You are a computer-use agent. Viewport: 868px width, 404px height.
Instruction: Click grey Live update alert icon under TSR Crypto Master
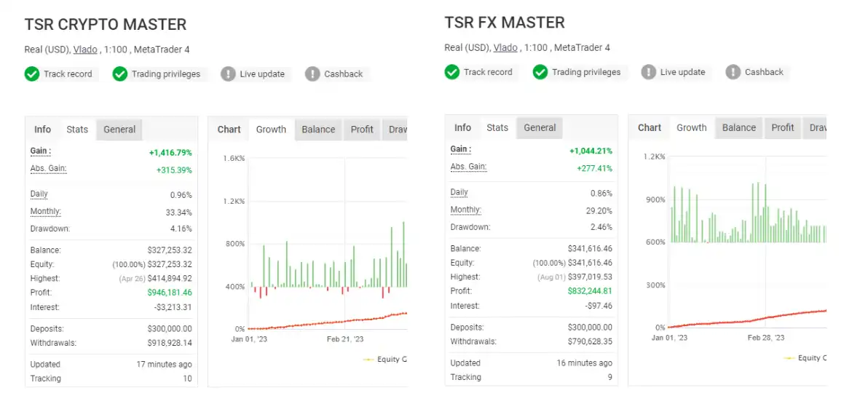click(229, 74)
